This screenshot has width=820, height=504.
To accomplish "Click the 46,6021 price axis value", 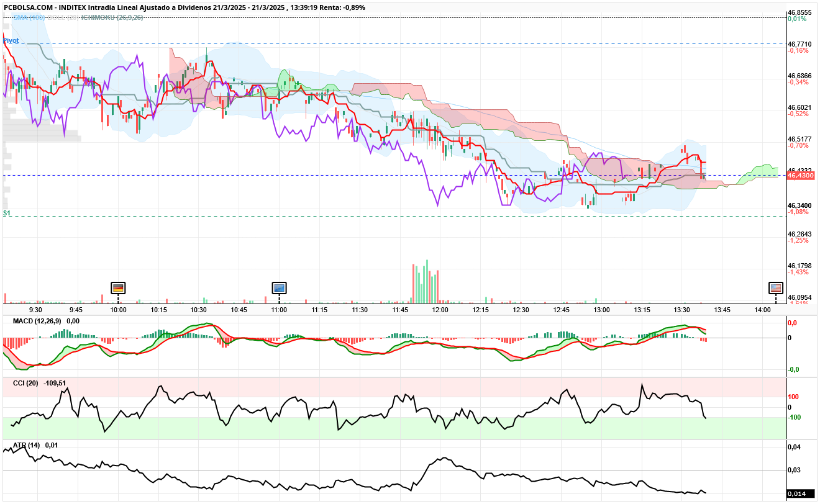I will (x=799, y=107).
